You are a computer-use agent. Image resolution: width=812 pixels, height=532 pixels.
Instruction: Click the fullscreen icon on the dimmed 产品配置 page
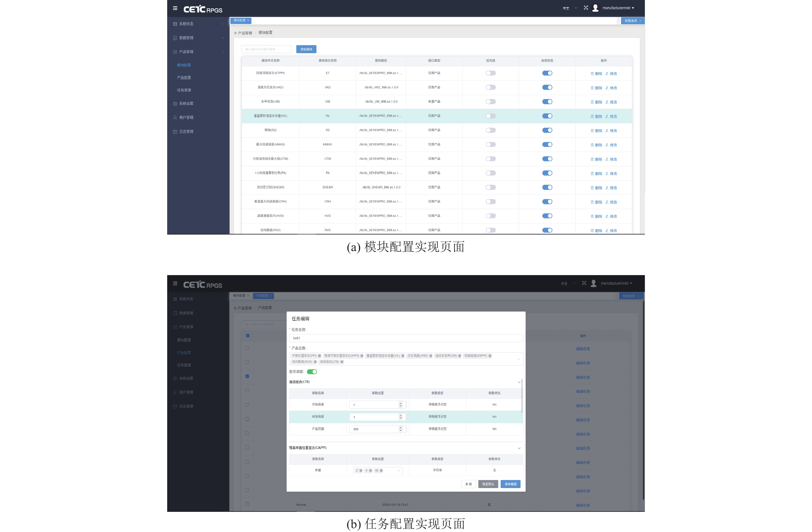coord(584,283)
